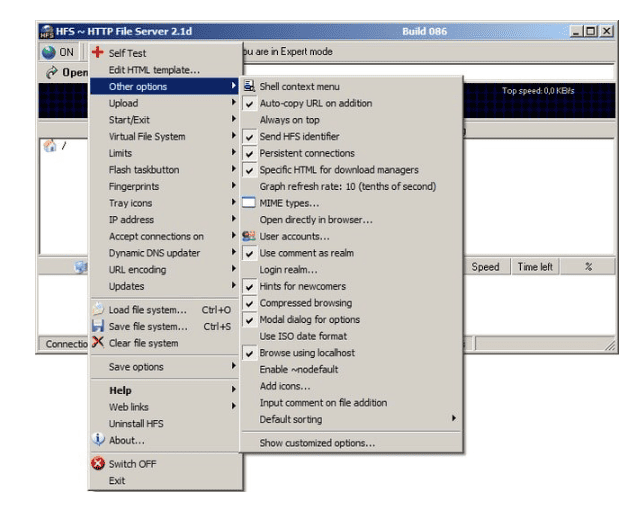Expand the Start/Exit submenu
639x516 pixels.
click(164, 120)
